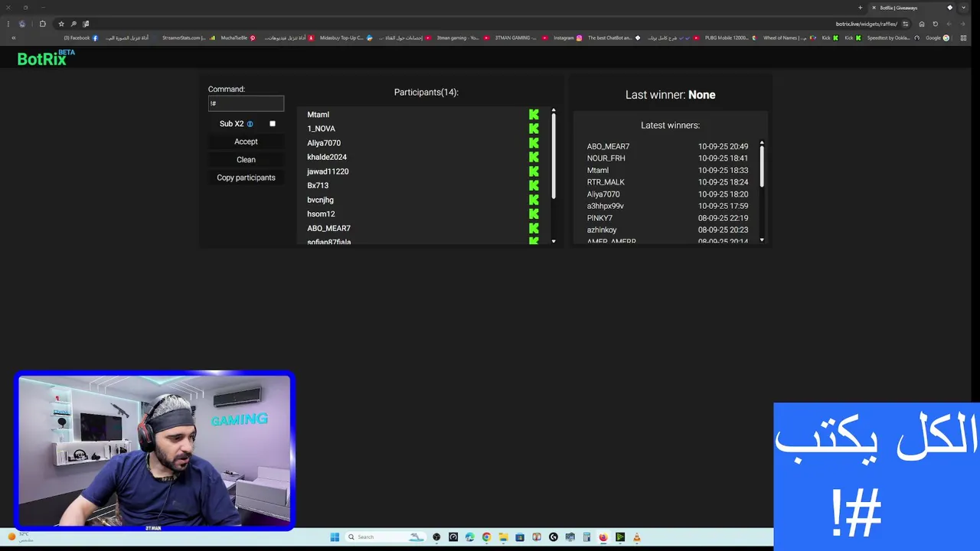The height and width of the screenshot is (551, 980).
Task: Click the browser address bar URL
Action: [x=866, y=24]
